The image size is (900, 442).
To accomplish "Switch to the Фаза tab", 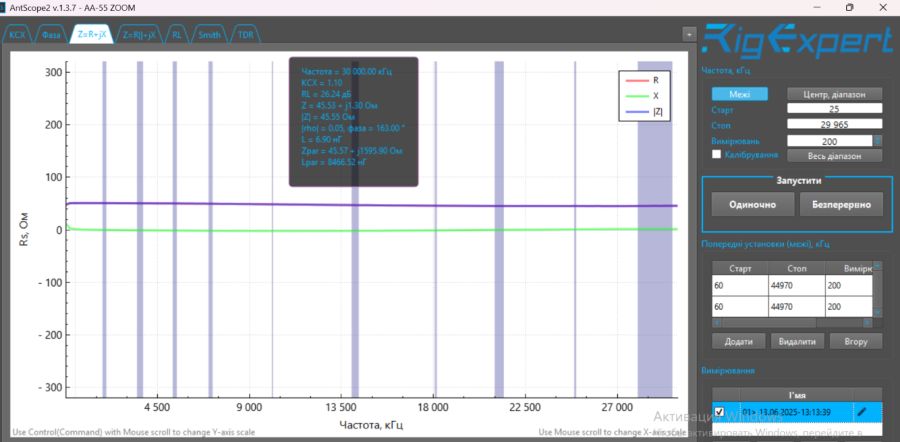I will (54, 34).
